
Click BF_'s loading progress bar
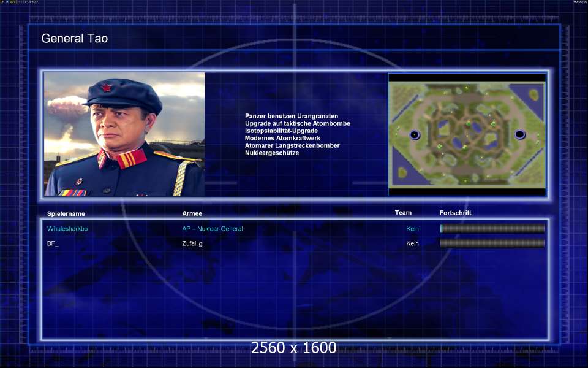[492, 243]
